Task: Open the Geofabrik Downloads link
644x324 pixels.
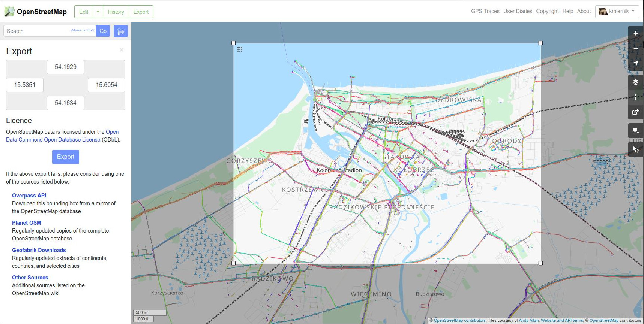Action: (39, 250)
